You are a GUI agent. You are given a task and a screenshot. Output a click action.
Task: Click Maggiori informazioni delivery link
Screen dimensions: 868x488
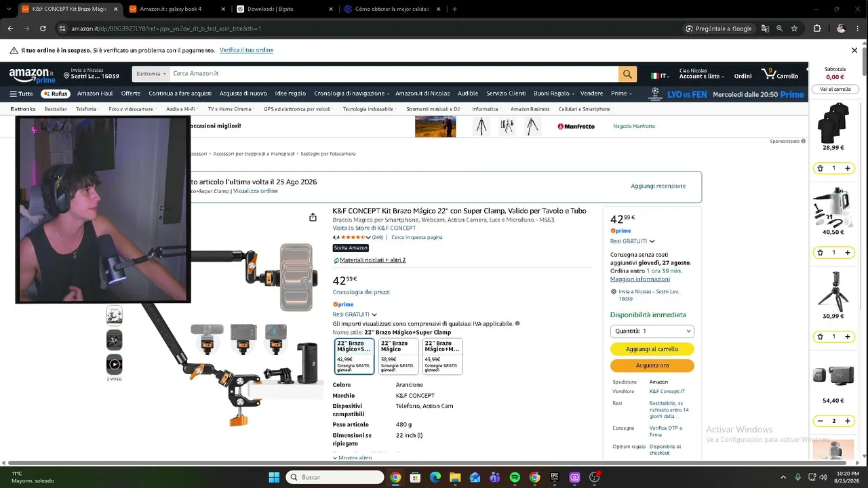(x=639, y=279)
